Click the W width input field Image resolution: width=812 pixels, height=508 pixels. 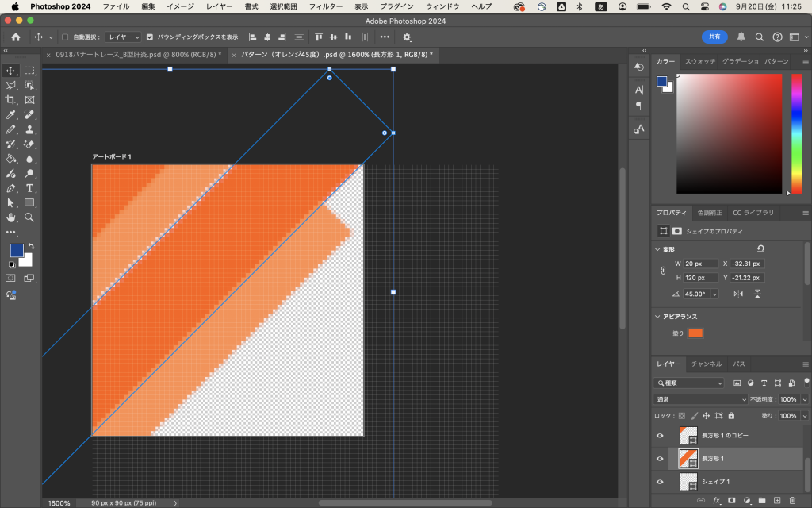pos(699,264)
